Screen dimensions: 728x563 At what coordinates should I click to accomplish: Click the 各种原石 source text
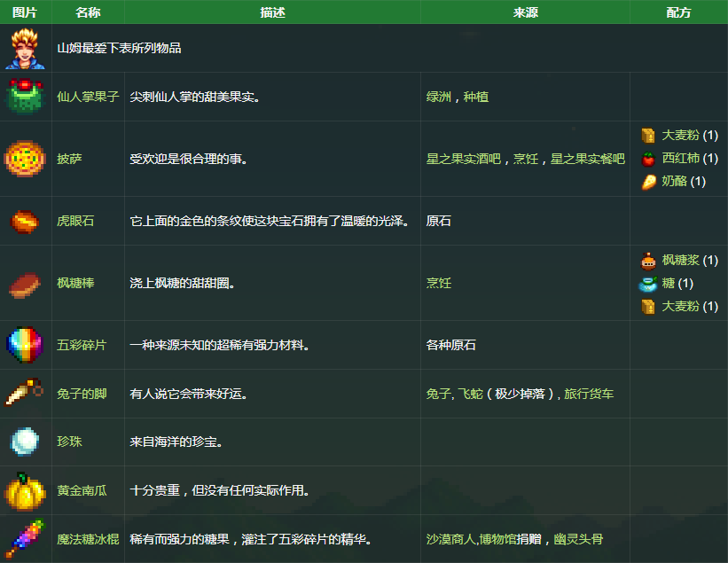pyautogui.click(x=451, y=345)
